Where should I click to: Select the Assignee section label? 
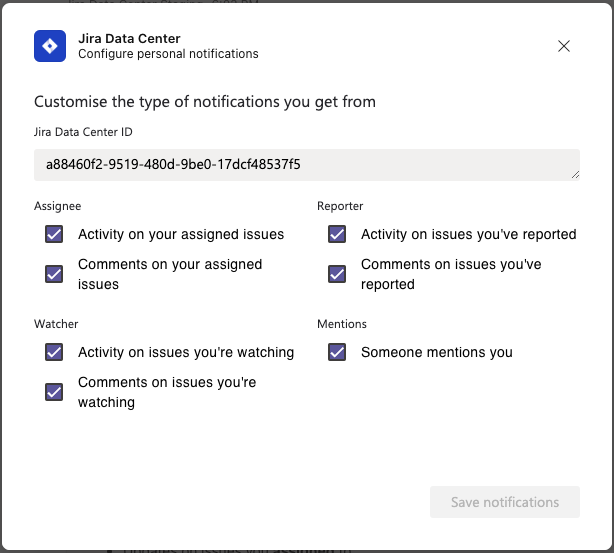(x=58, y=206)
